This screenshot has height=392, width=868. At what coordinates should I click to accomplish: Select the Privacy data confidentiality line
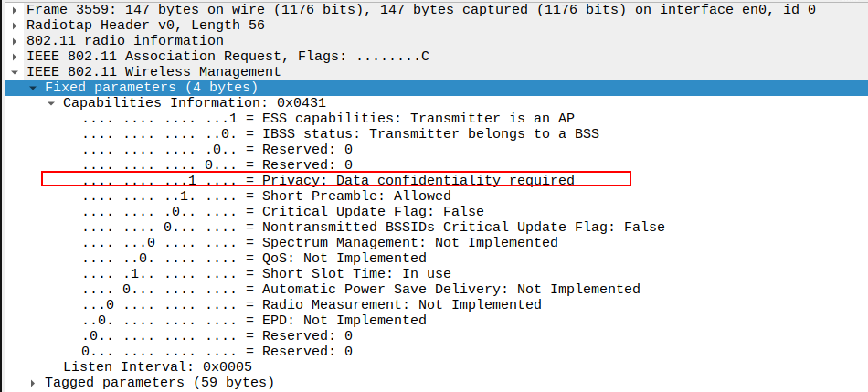328,180
